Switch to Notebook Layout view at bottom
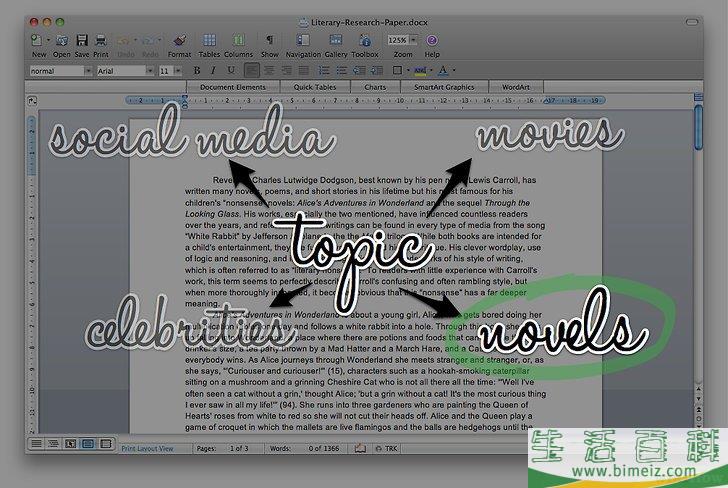This screenshot has height=488, width=728. pos(105,444)
